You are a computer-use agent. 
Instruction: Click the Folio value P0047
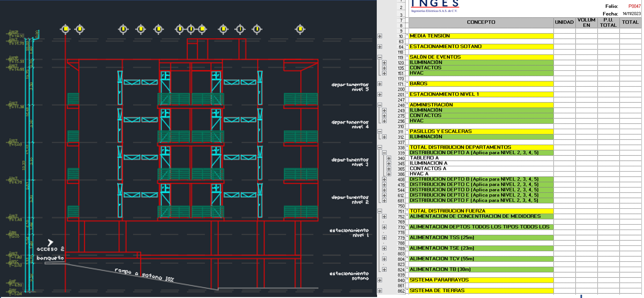(x=634, y=6)
